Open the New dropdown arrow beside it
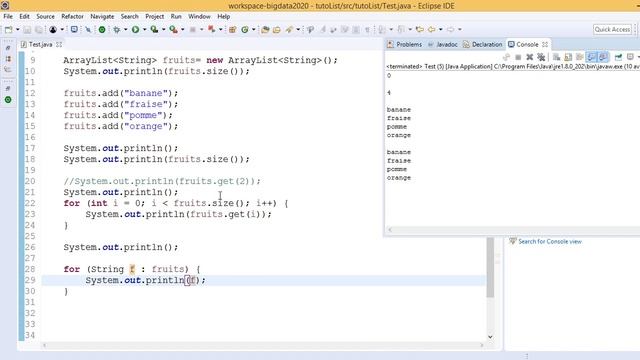 click(18, 29)
